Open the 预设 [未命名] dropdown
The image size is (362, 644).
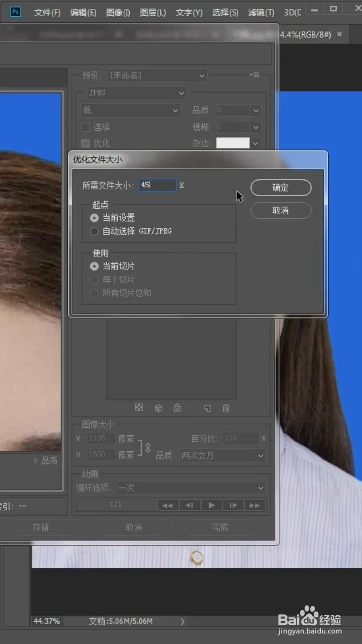pos(157,75)
